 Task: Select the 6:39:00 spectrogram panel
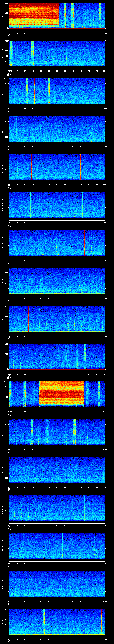click(57, 319)
